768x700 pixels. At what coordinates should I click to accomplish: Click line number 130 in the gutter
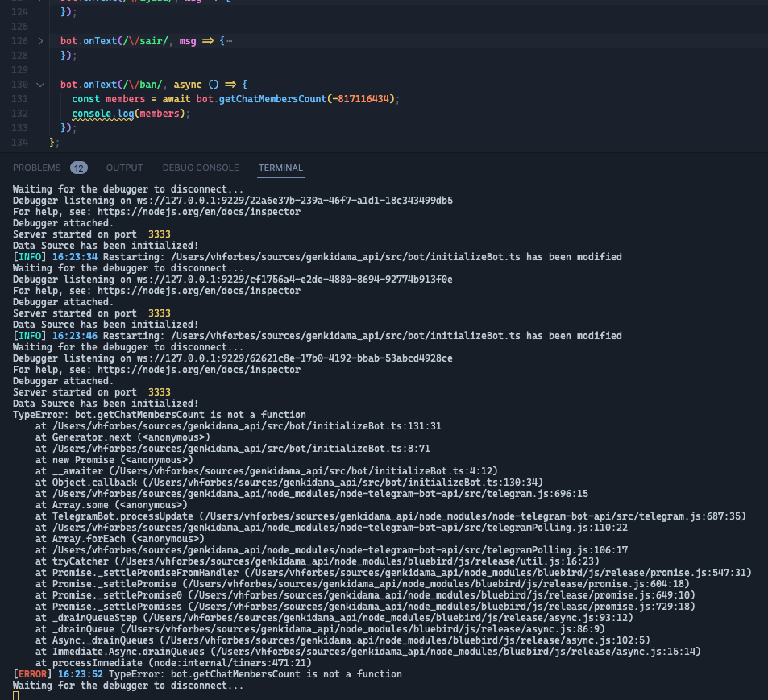pyautogui.click(x=19, y=85)
